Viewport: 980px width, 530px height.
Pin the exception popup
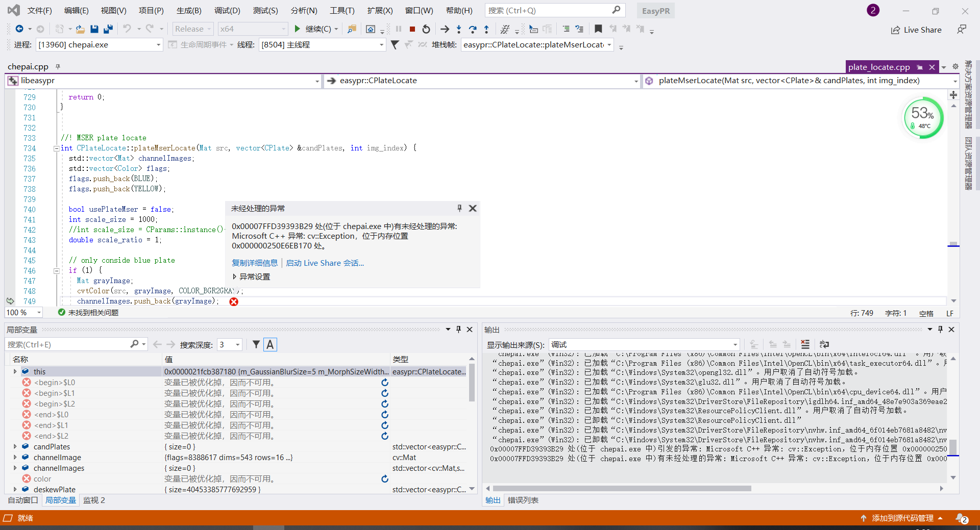(459, 208)
